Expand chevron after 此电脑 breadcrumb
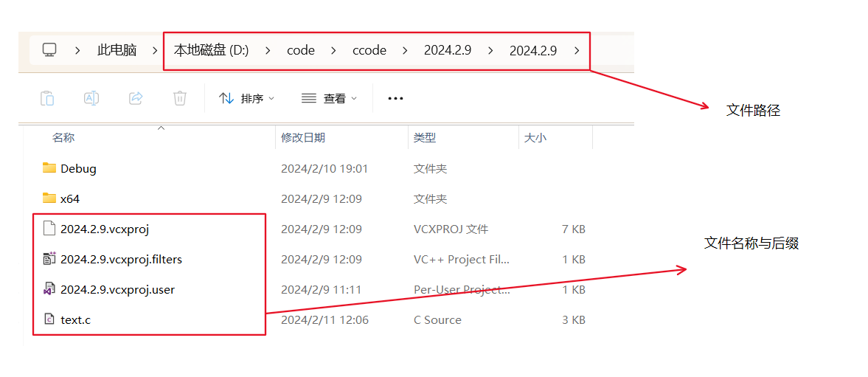The image size is (868, 377). pos(156,50)
